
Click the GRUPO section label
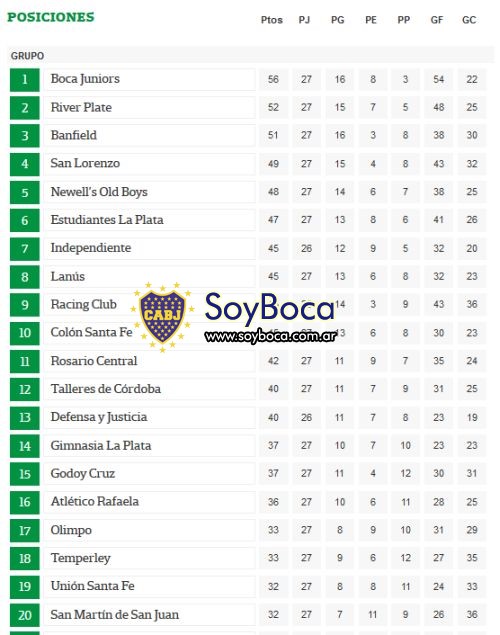click(28, 56)
